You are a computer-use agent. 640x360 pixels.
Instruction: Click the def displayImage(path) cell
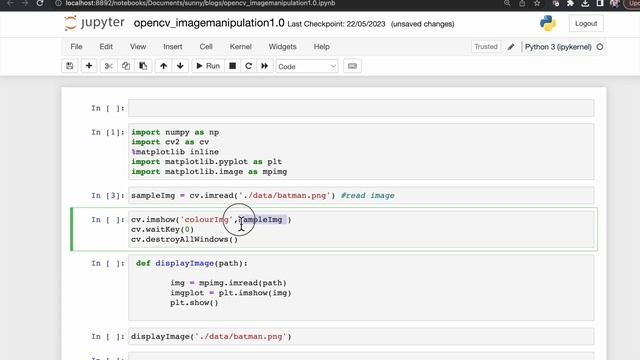[361, 288]
